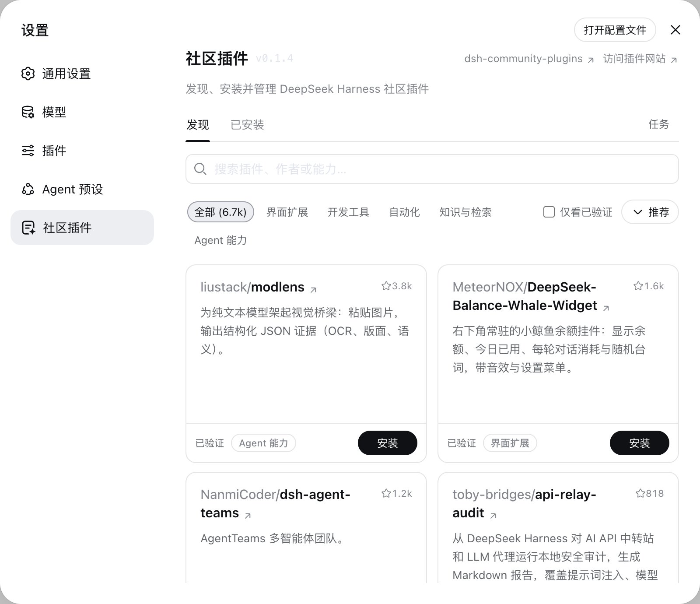
Task: Open 插件 settings page
Action: [82, 151]
